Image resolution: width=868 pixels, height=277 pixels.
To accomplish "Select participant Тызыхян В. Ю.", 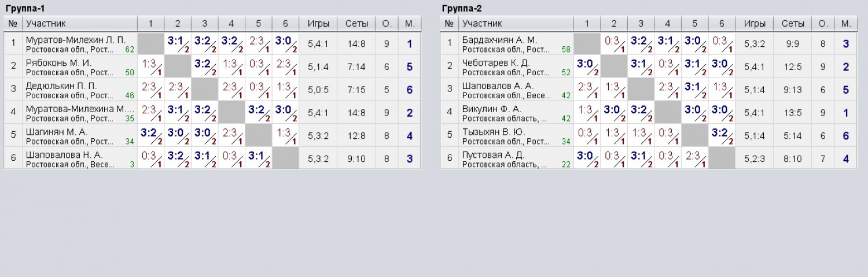I will (494, 132).
